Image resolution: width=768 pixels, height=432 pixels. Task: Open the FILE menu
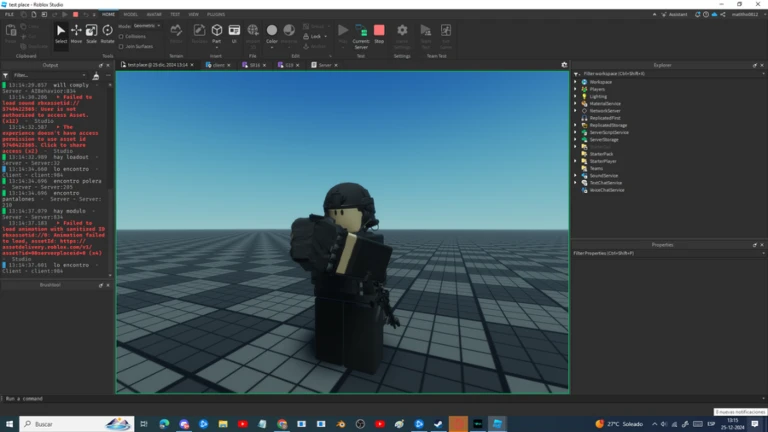tap(9, 14)
